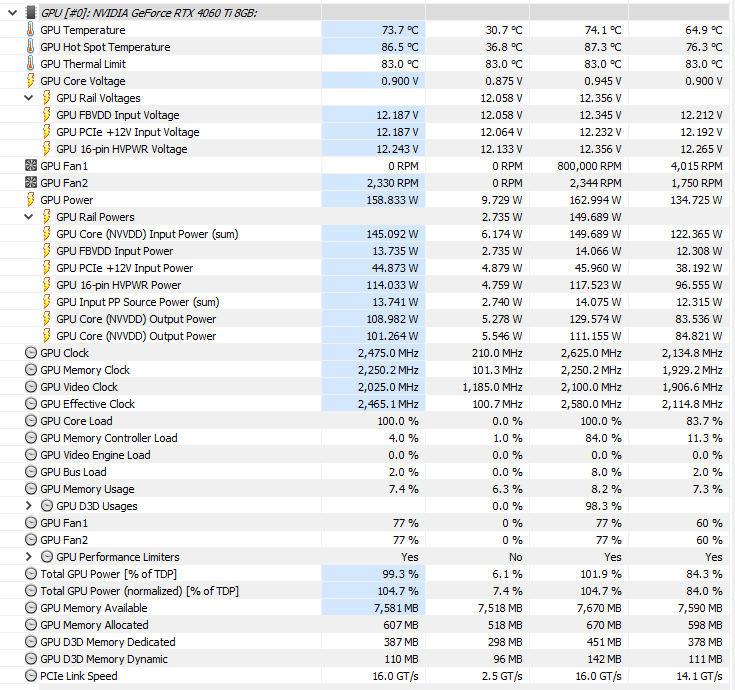The image size is (735, 690).
Task: Click the GPU Hot Spot Temperature thermometer icon
Action: pos(30,46)
